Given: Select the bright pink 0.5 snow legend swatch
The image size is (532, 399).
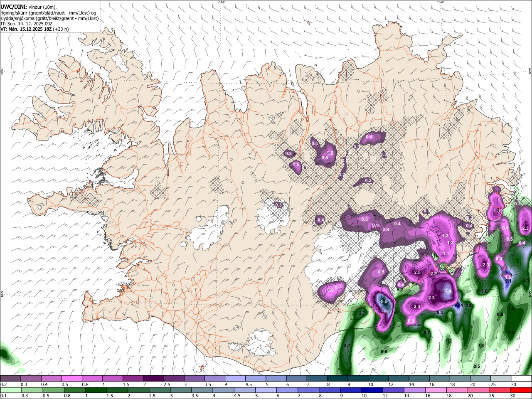Looking at the screenshot, I should point(71,379).
